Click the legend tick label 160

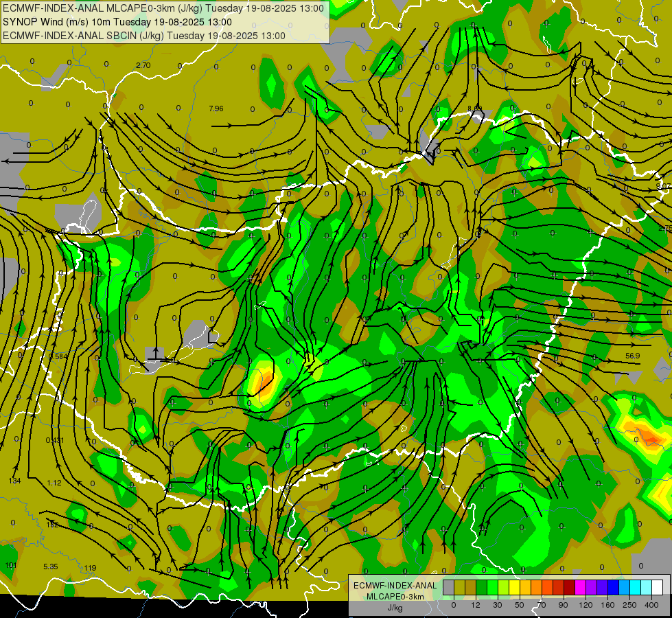point(607,605)
